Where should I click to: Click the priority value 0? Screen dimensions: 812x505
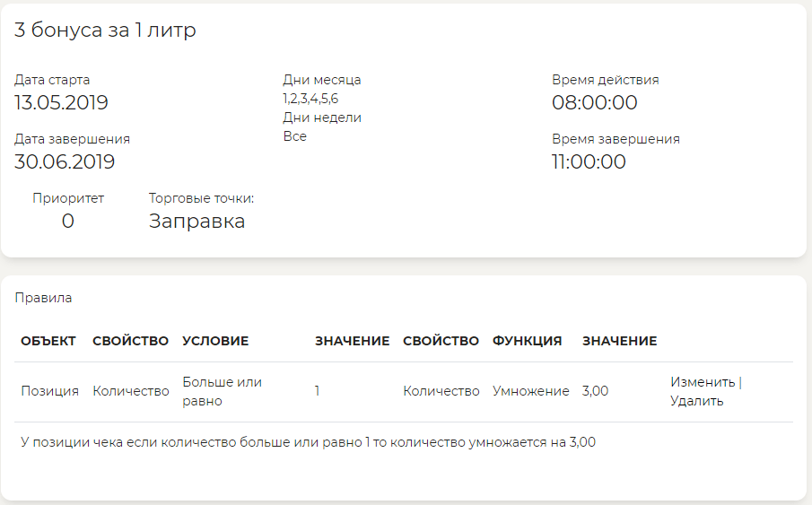pos(68,221)
